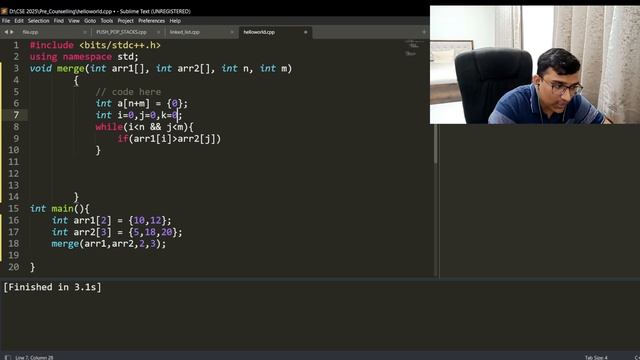Place cursor on #include <bits/stdc++.h> line
640x360 pixels.
click(95, 45)
